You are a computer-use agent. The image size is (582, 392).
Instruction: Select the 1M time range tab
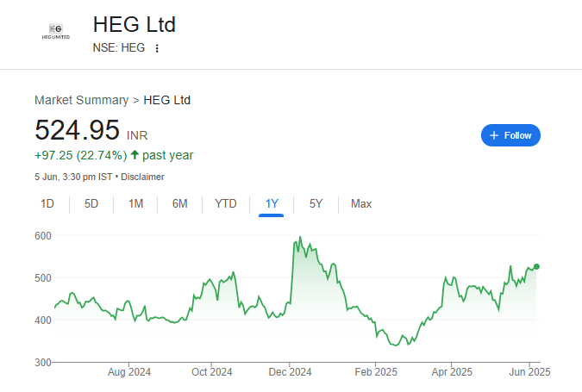point(136,203)
